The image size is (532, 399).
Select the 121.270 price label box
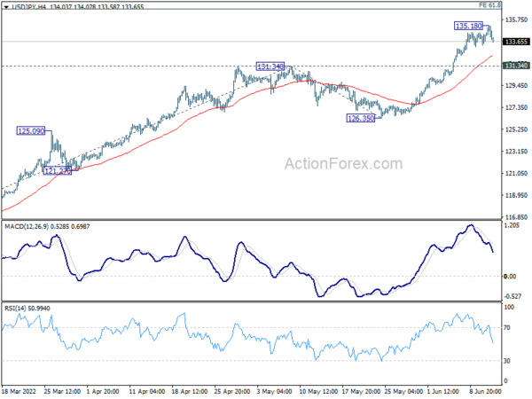tap(58, 171)
